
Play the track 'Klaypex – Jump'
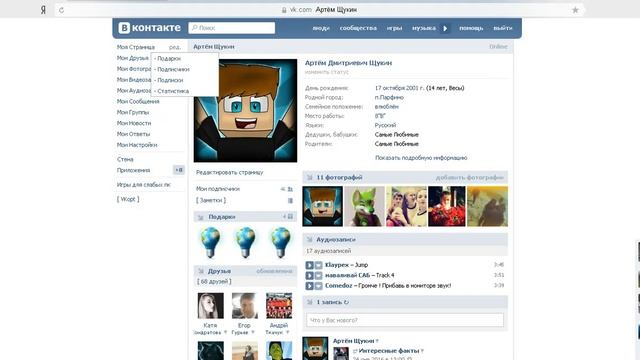(x=309, y=265)
